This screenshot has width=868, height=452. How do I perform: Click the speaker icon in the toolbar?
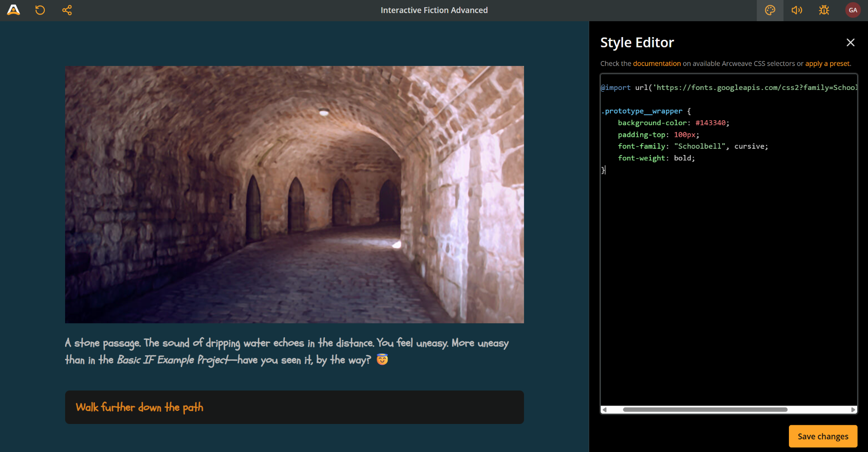pos(797,10)
